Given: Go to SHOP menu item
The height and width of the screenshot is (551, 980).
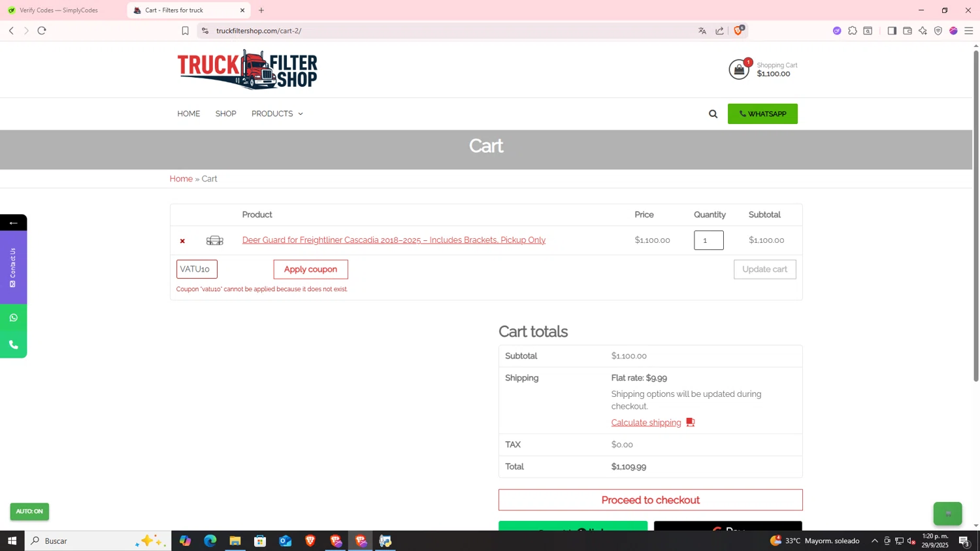Looking at the screenshot, I should tap(226, 114).
